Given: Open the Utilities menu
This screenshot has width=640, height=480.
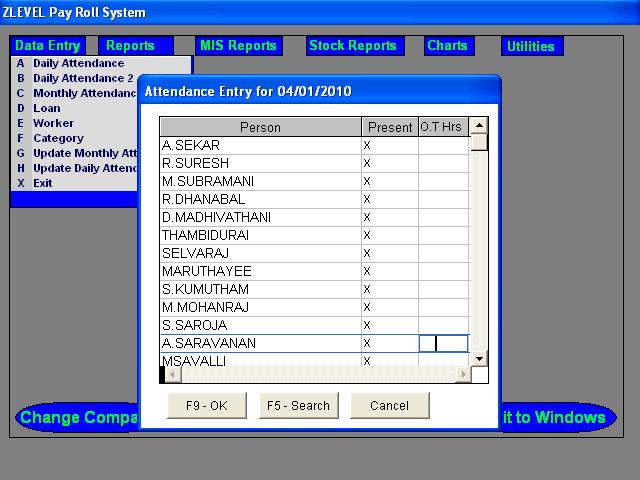Looking at the screenshot, I should coord(531,46).
